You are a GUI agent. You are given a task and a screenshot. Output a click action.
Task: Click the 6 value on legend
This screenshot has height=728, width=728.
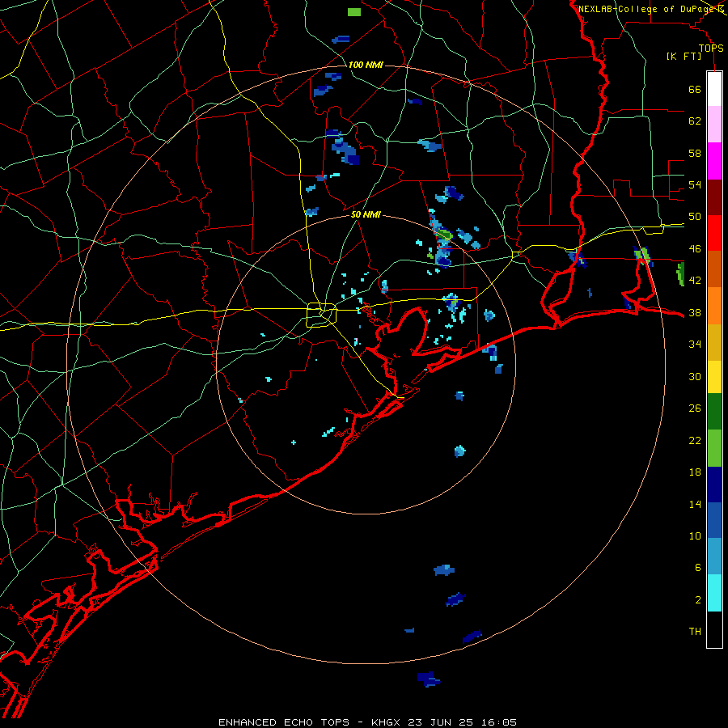click(698, 568)
